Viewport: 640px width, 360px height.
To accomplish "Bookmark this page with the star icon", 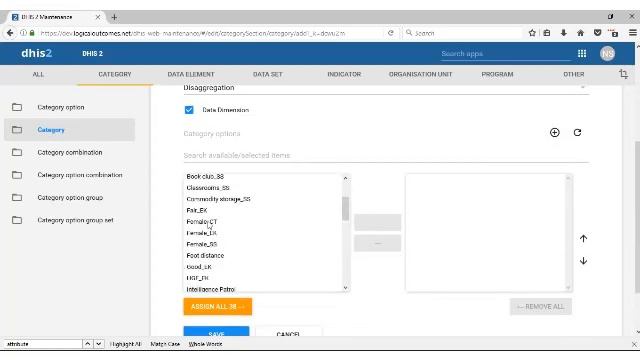I will coord(532,33).
